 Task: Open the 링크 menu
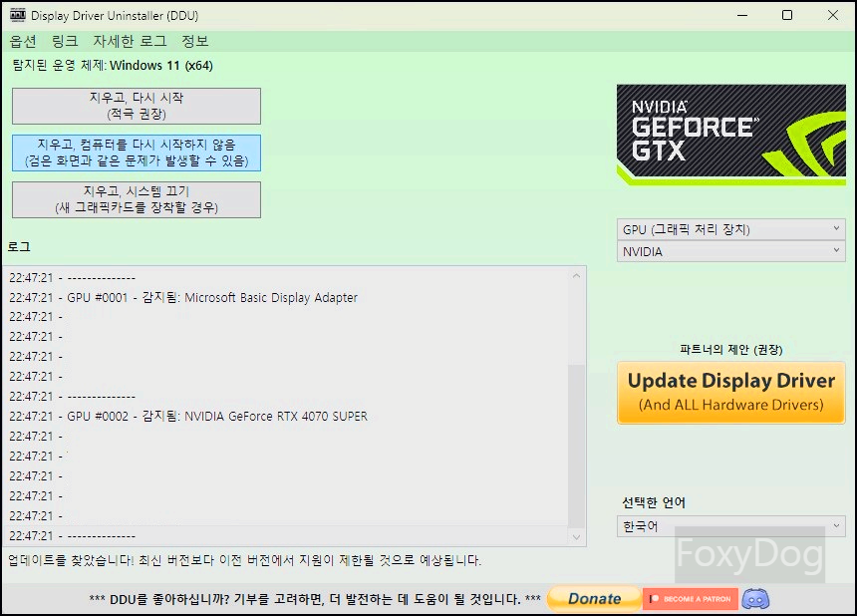65,42
